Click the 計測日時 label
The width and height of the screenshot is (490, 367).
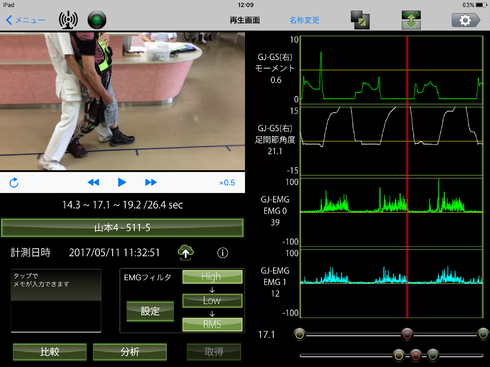[30, 253]
